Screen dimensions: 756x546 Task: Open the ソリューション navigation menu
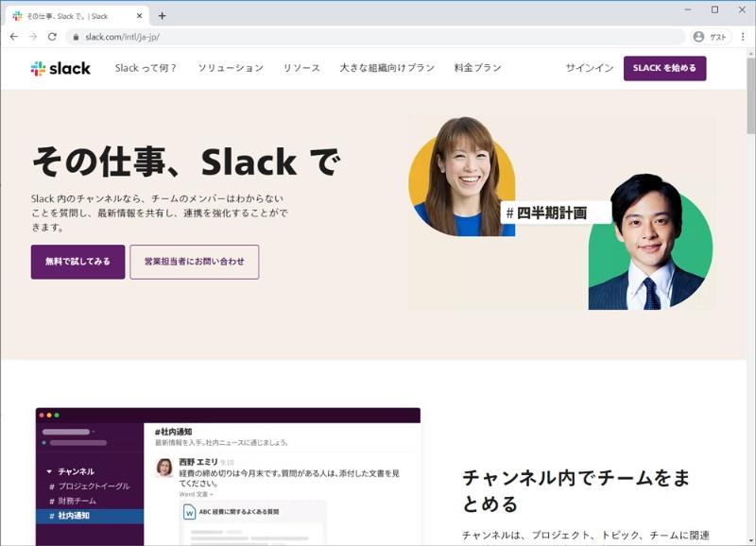coord(231,68)
